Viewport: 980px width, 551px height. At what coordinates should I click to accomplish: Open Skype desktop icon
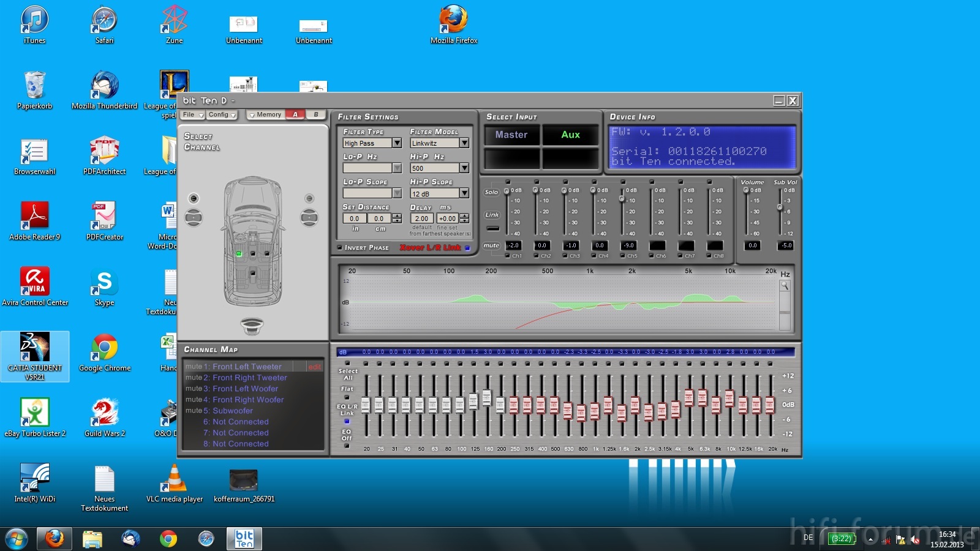(x=105, y=287)
